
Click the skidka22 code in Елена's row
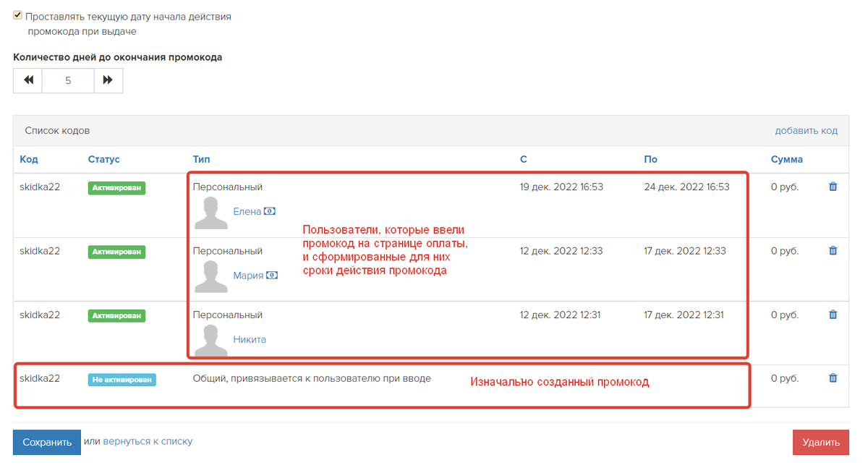coord(40,187)
